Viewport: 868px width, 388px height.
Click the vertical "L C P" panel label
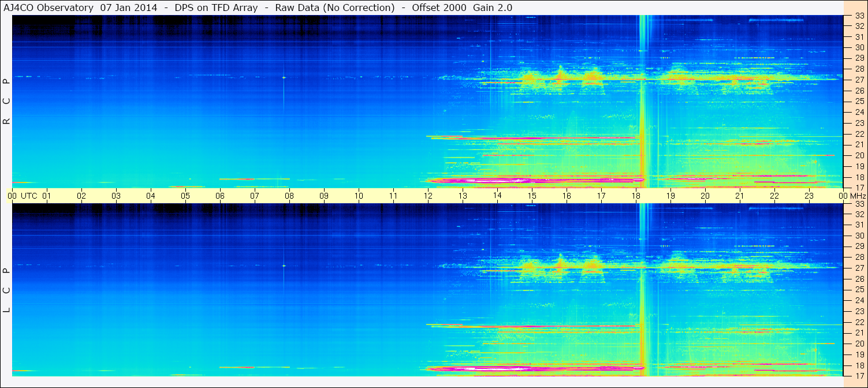[6, 290]
